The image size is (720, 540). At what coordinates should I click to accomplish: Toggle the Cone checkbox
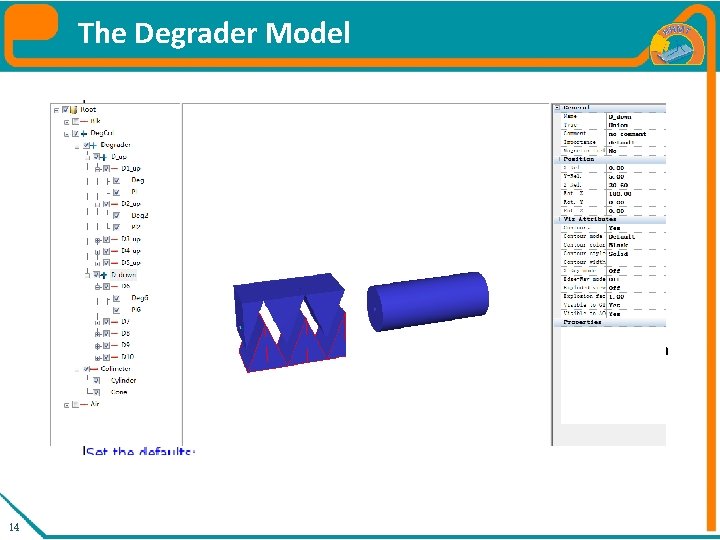96,393
